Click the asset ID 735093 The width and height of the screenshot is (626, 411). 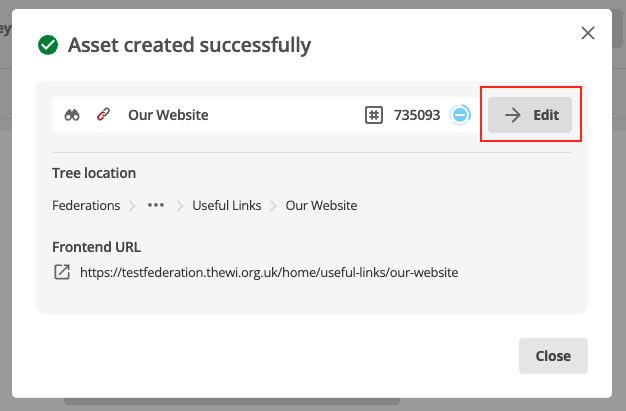(417, 115)
